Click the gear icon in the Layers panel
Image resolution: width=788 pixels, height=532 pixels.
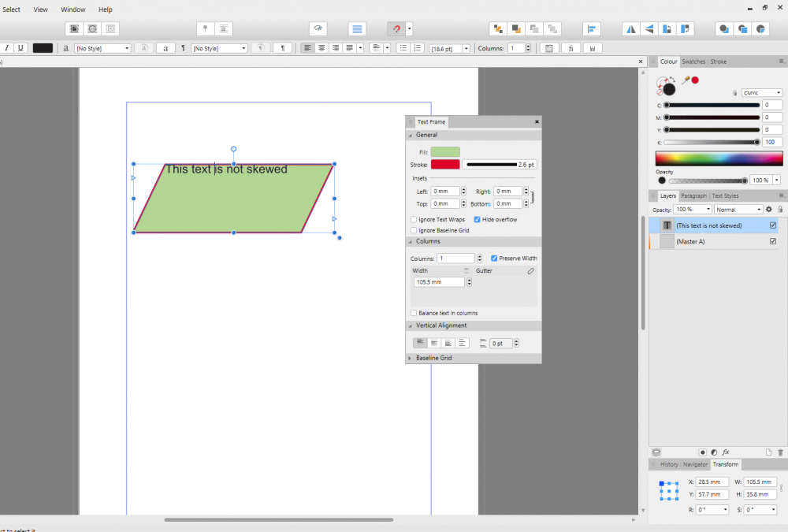coord(768,209)
